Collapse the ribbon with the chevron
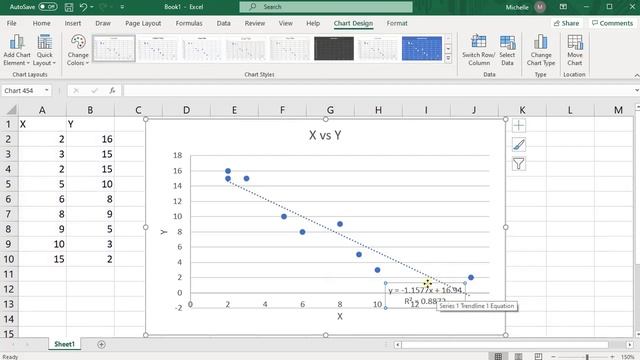 [x=636, y=76]
